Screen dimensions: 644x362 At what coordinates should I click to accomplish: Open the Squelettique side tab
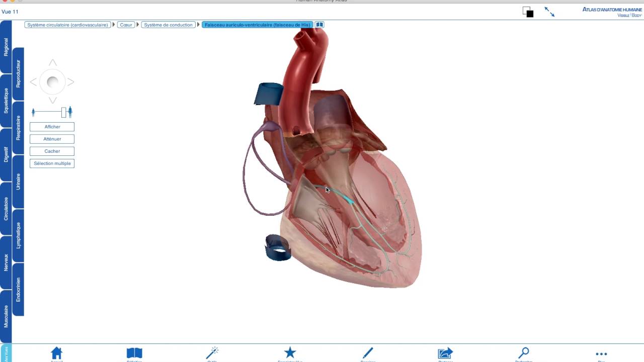pos(6,101)
